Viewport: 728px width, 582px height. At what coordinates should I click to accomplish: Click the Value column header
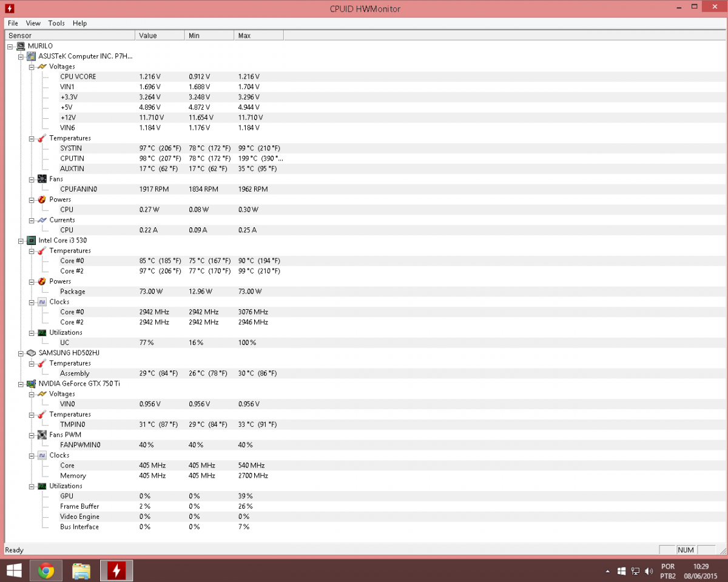coord(160,36)
